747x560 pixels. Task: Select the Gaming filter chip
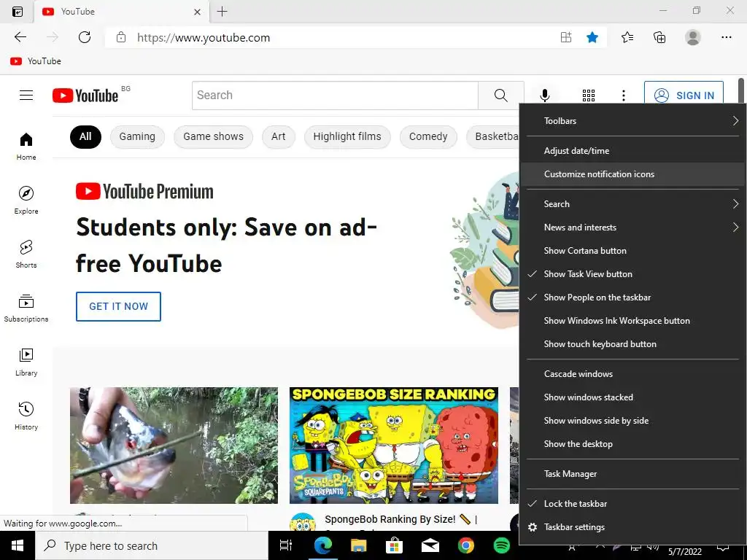137,136
